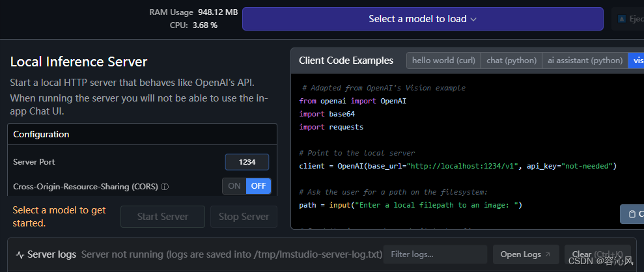
Task: Click the 'Server not running' log status text
Action: (232, 255)
